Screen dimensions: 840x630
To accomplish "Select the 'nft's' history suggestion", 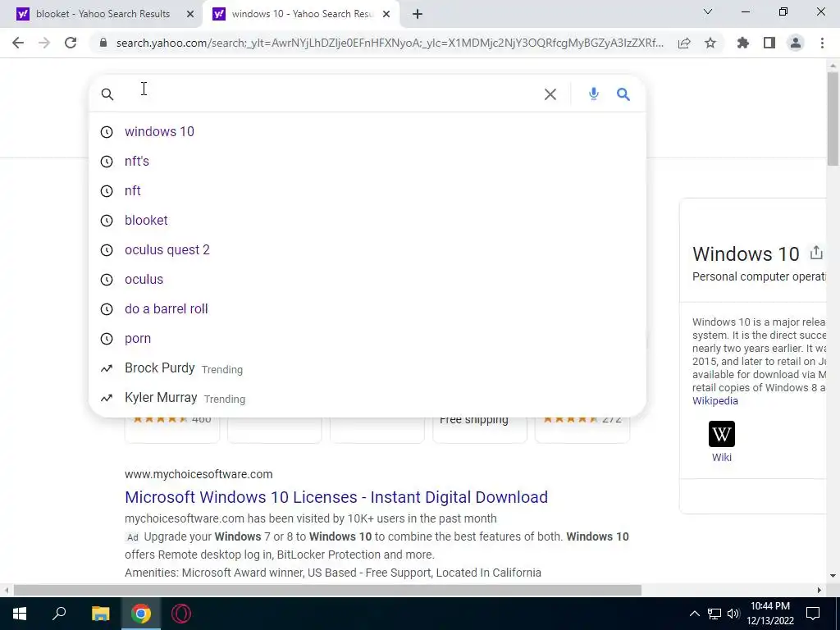I will pyautogui.click(x=367, y=162).
